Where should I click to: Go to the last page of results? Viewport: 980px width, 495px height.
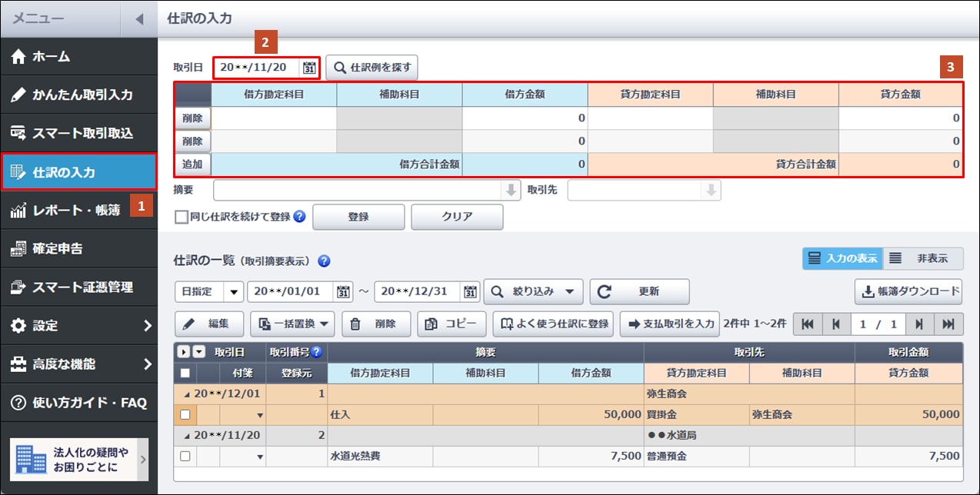coord(952,324)
